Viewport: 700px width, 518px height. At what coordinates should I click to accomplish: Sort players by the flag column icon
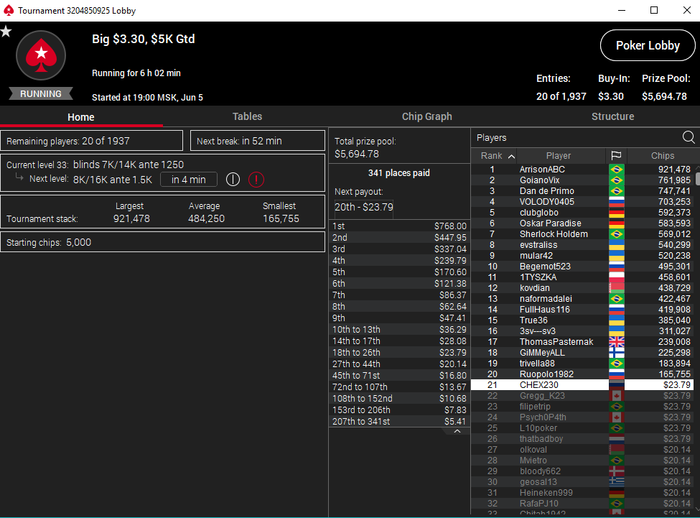point(616,155)
